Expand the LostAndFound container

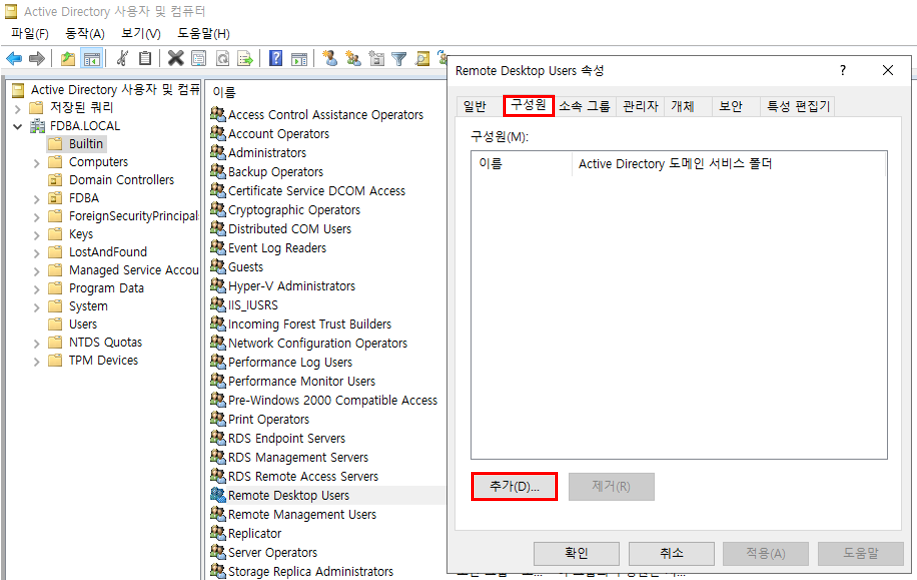click(36, 254)
